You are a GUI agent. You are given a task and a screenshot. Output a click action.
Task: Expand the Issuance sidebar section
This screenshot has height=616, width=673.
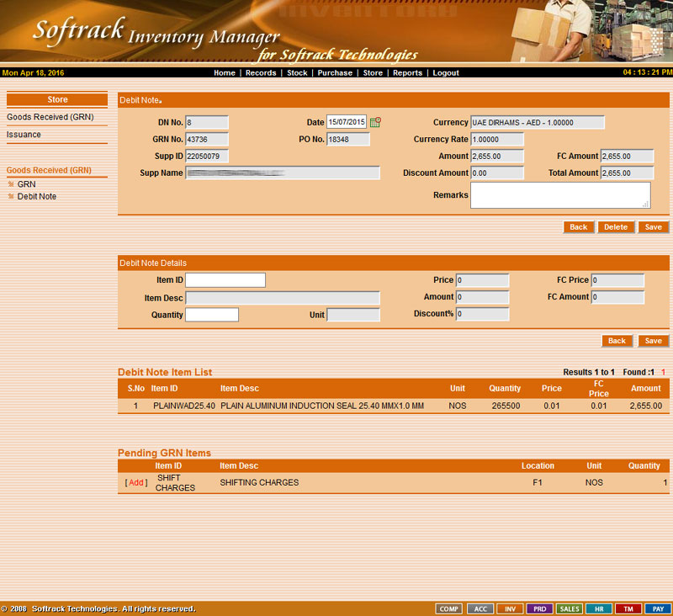pos(24,135)
